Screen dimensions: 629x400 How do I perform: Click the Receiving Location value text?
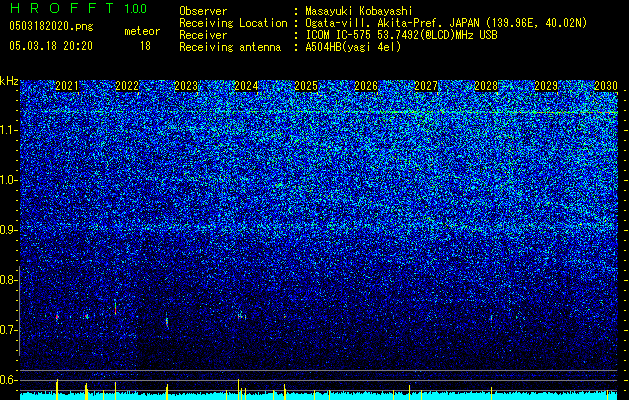(x=446, y=23)
